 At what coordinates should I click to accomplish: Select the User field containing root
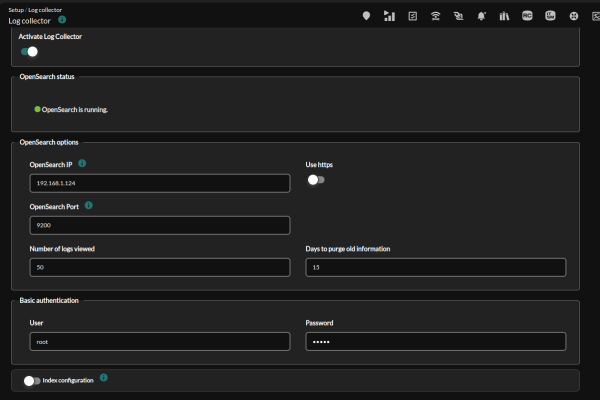(160, 341)
